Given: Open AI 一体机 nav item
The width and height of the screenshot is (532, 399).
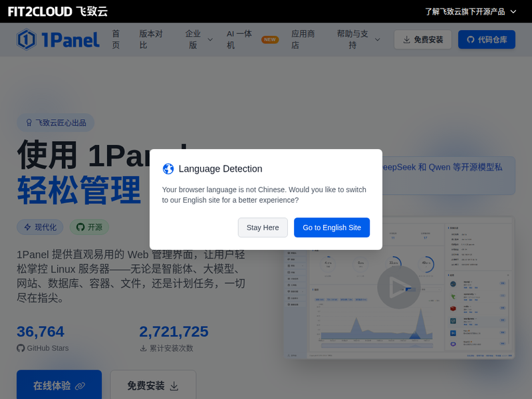Looking at the screenshot, I should (239, 39).
